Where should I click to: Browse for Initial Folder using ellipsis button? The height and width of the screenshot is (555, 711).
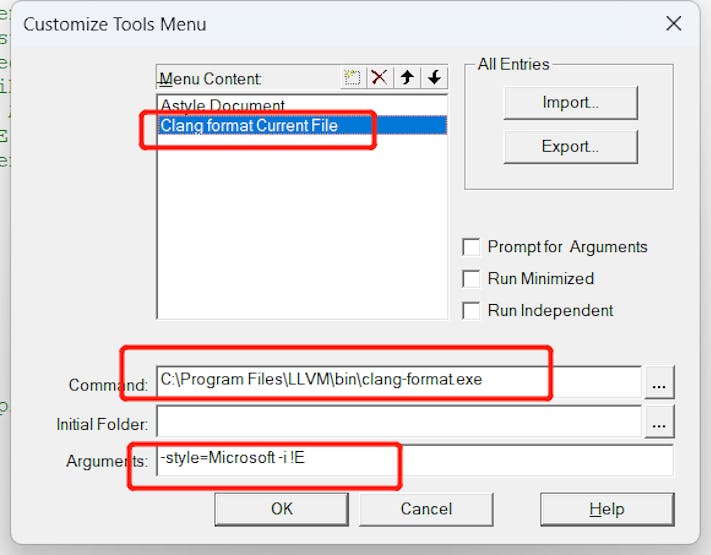click(659, 422)
